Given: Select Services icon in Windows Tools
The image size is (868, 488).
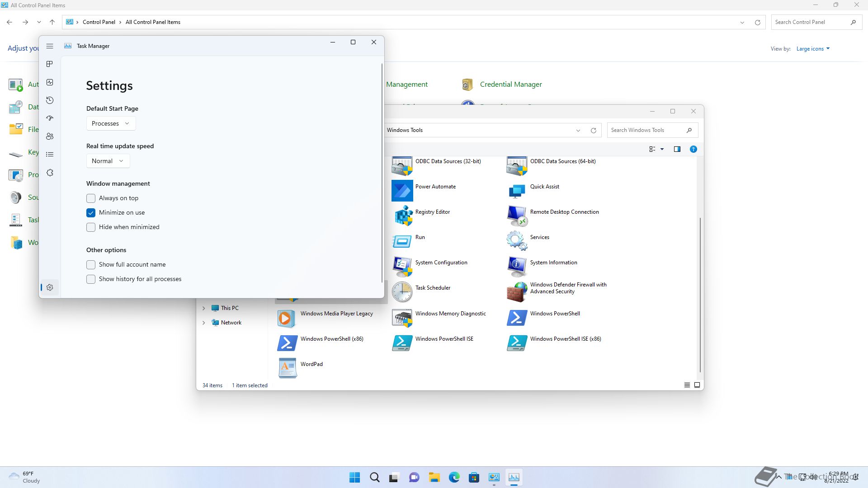Looking at the screenshot, I should click(517, 241).
